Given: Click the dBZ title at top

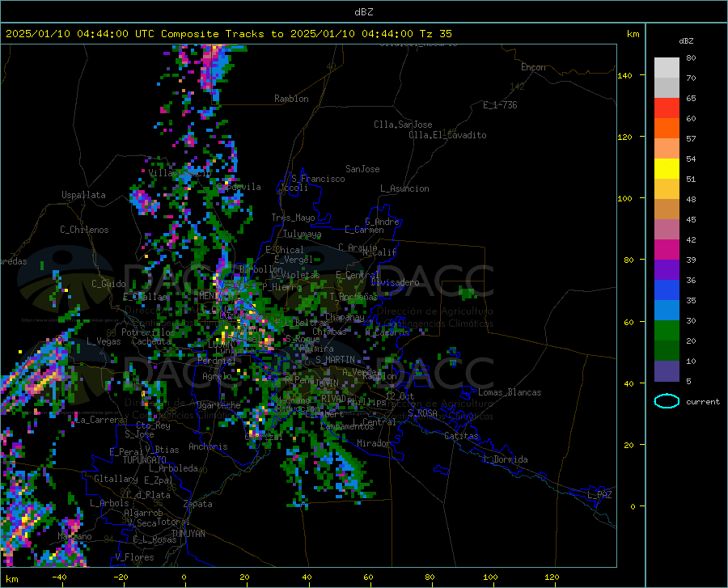Looking at the screenshot, I should [x=363, y=12].
